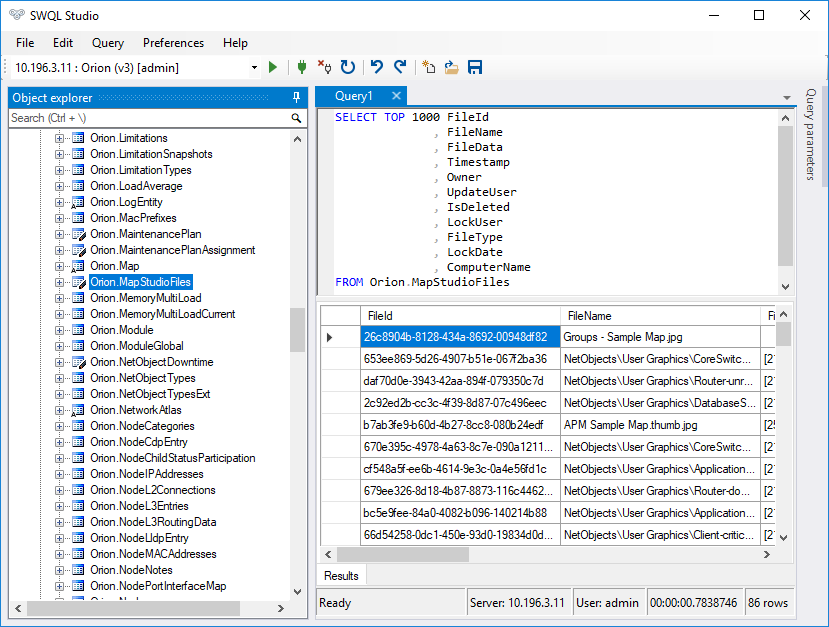Run the query with the green play icon
Image resolution: width=829 pixels, height=627 pixels.
click(273, 67)
